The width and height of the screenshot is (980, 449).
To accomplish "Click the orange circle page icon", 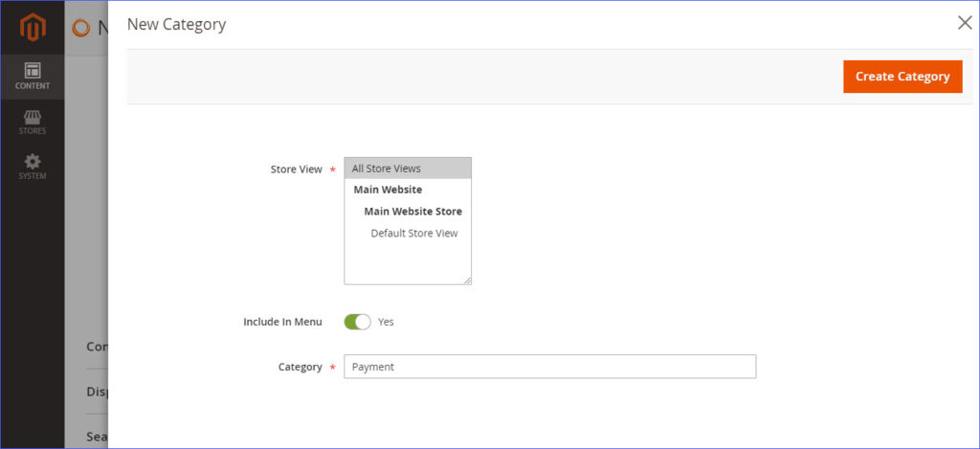I will click(80, 28).
